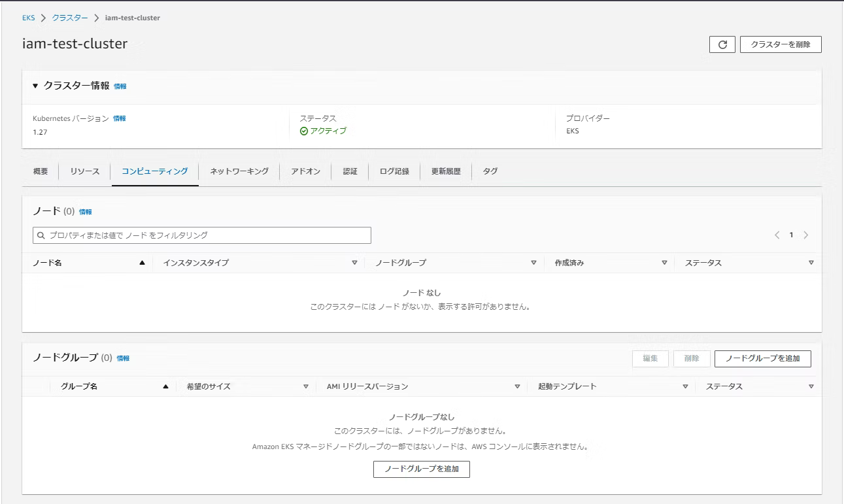Click ノードグループを追加 button in the header
The height and width of the screenshot is (504, 844).
pyautogui.click(x=762, y=358)
